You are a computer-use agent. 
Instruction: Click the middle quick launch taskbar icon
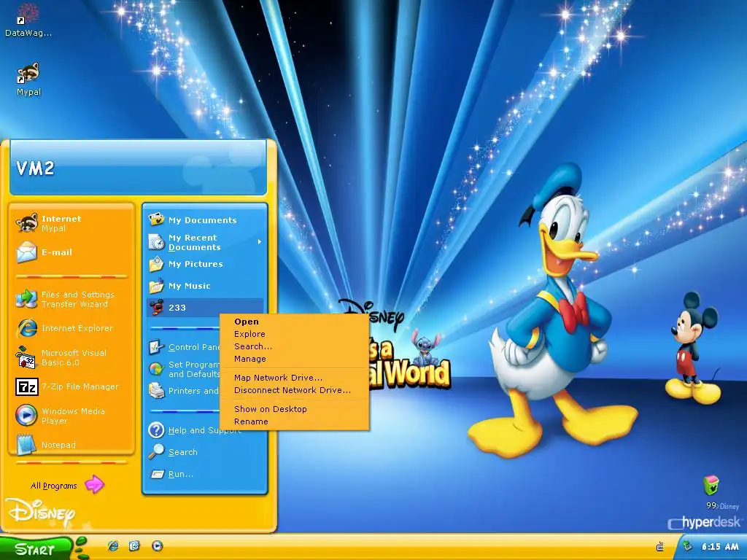click(135, 545)
